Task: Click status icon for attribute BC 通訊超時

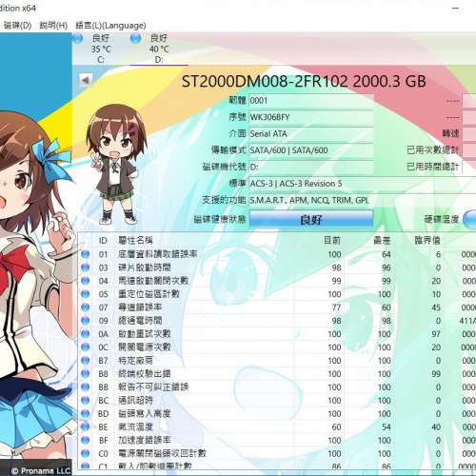Action: click(x=85, y=401)
